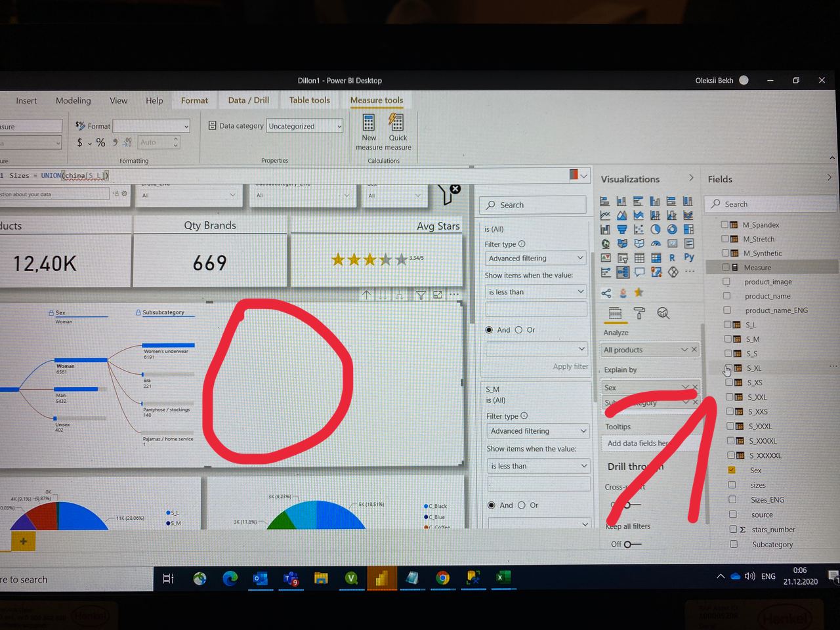Image resolution: width=840 pixels, height=630 pixels.
Task: Select the key influencers visual
Action: click(x=605, y=272)
